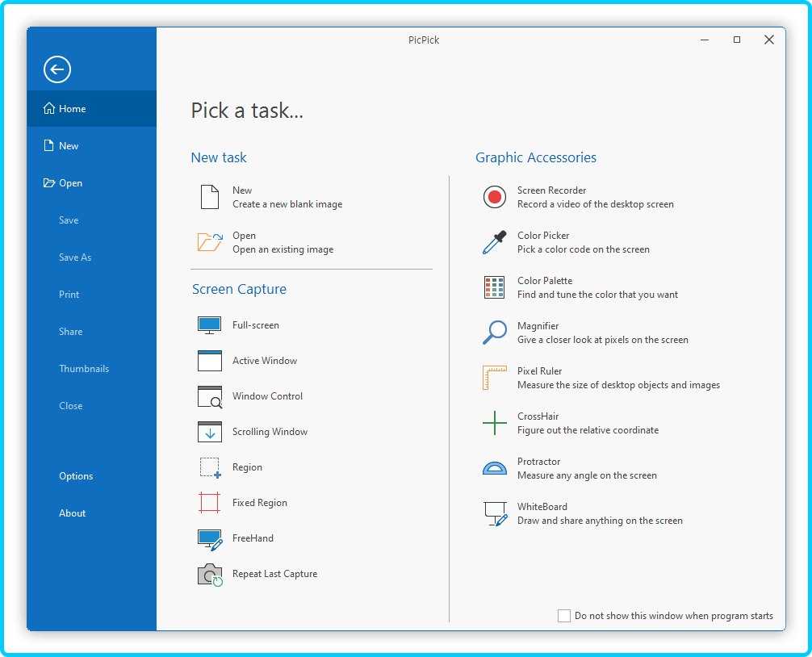Activate the CrossHair green plus icon
The image size is (812, 657).
tap(494, 423)
